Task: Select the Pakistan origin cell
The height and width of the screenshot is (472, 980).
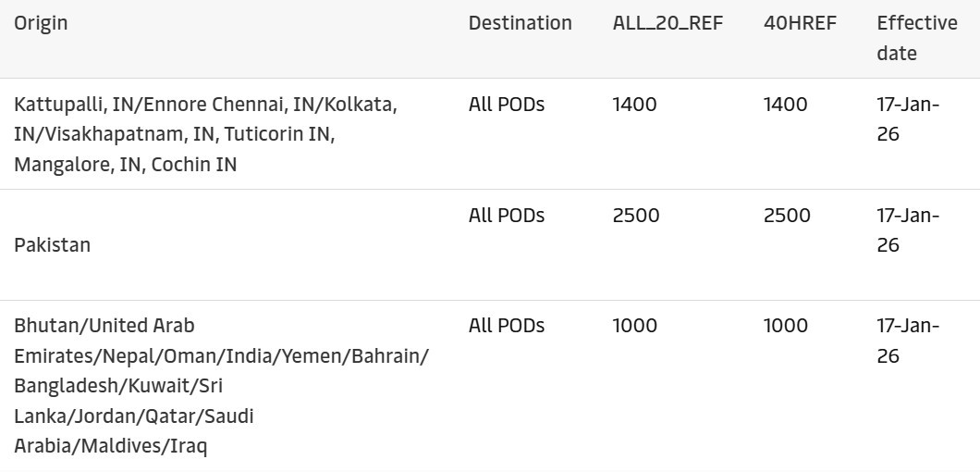Action: tap(53, 245)
